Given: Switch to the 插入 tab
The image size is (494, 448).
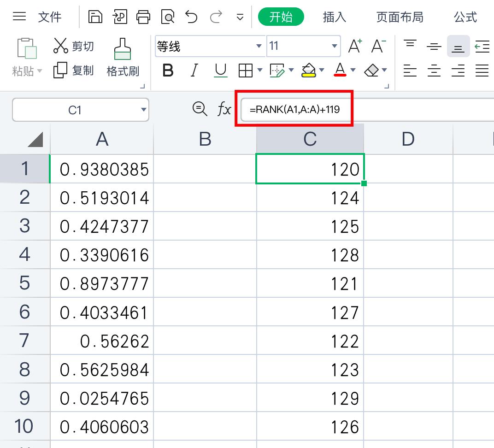Looking at the screenshot, I should (334, 17).
